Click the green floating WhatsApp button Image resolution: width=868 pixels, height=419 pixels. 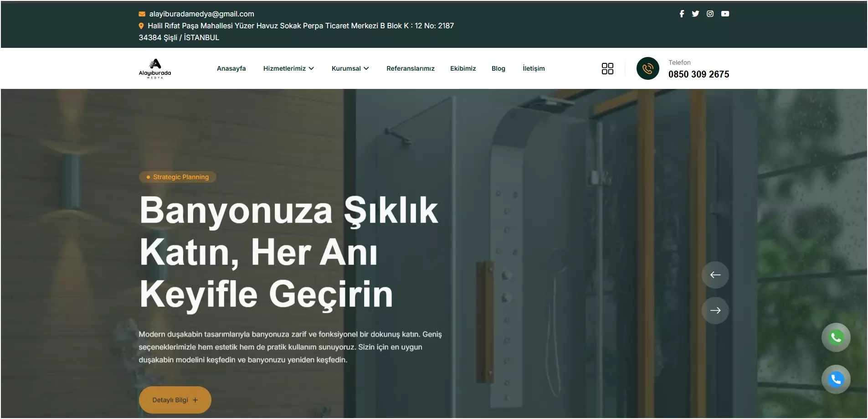pyautogui.click(x=836, y=337)
